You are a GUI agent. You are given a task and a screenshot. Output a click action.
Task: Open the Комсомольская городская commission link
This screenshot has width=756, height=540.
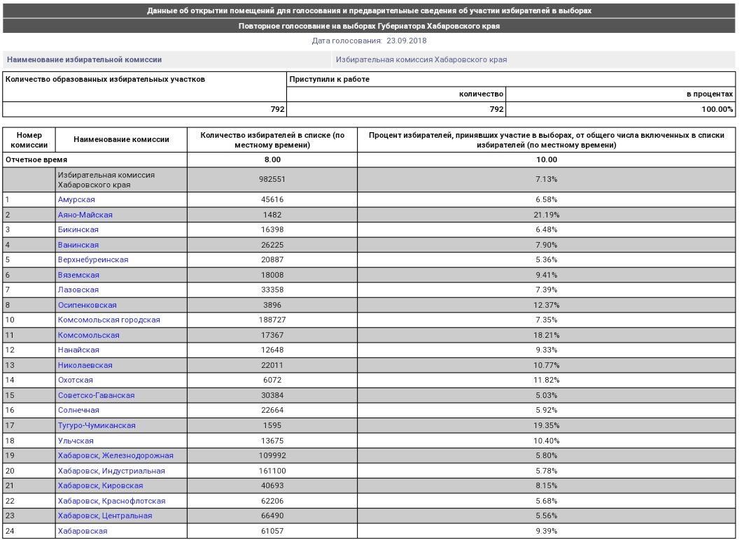click(x=109, y=320)
